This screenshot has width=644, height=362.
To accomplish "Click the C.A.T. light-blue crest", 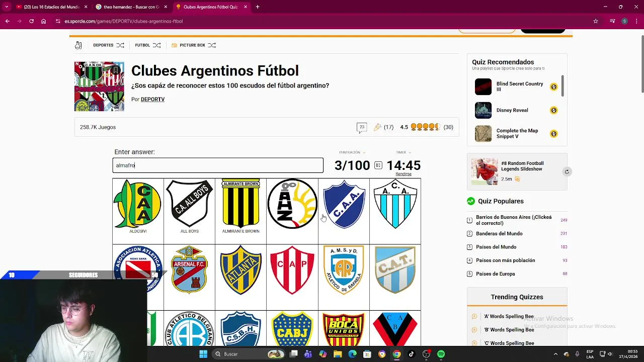I will [395, 269].
